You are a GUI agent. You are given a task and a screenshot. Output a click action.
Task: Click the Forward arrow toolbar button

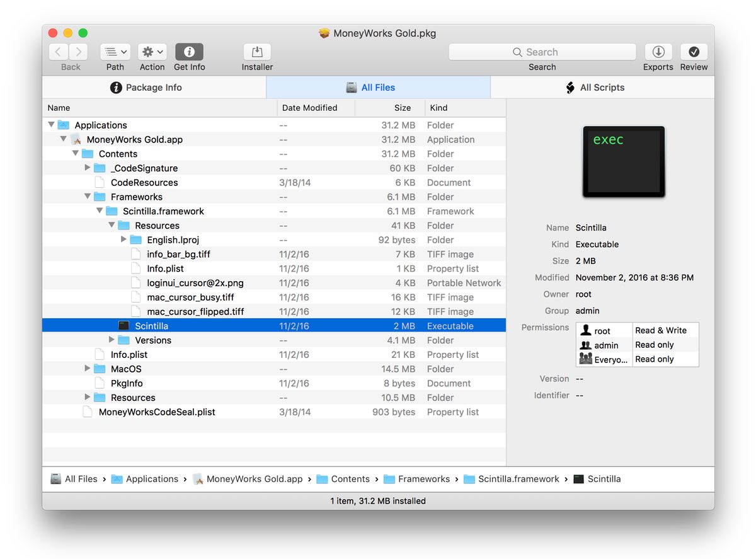pos(78,52)
